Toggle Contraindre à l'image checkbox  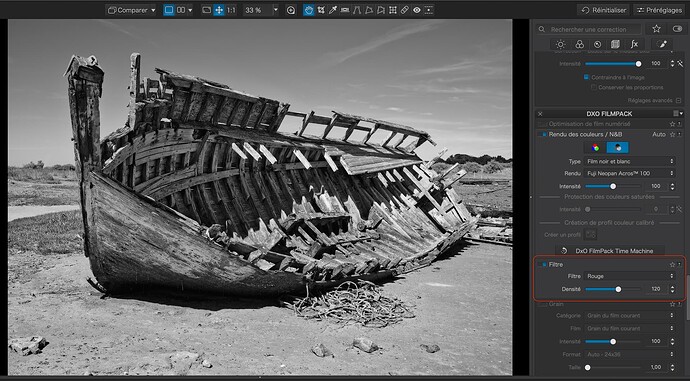pos(586,77)
